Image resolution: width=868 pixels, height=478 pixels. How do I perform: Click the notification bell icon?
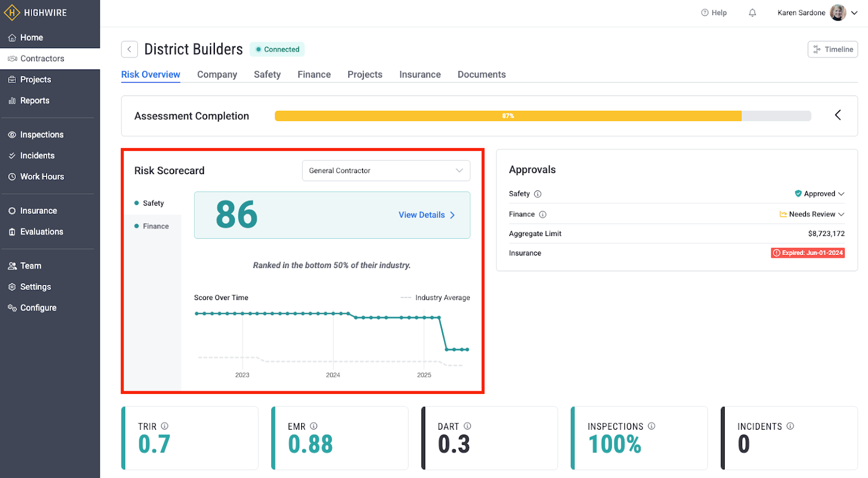[x=752, y=13]
